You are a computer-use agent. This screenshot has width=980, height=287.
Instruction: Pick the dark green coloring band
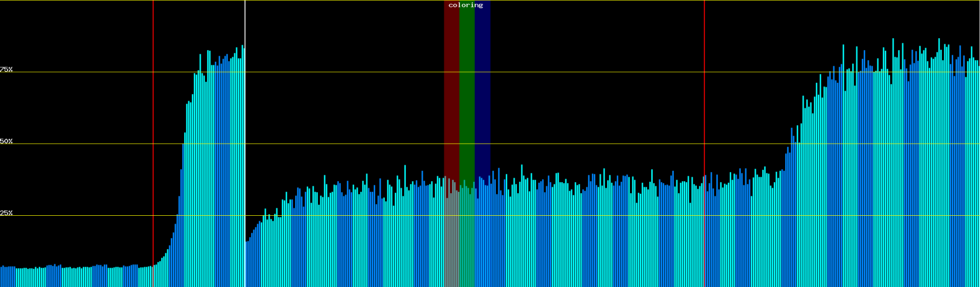pyautogui.click(x=467, y=96)
